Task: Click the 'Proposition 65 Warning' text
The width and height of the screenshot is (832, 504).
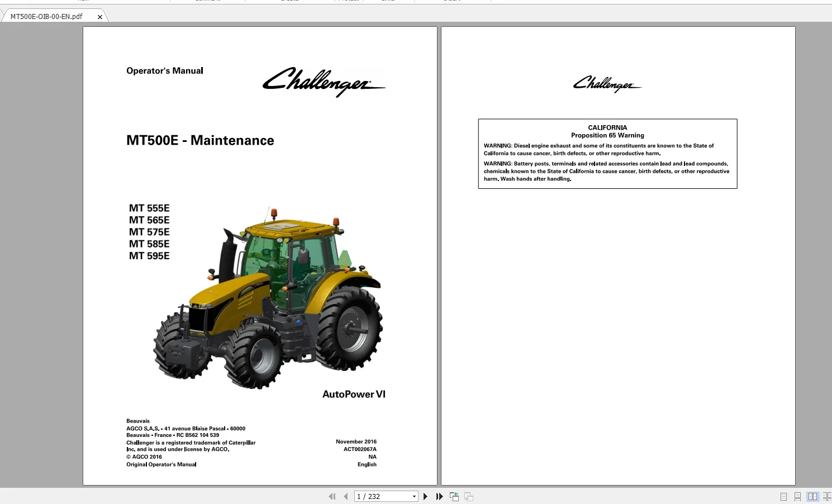Action: (607, 135)
